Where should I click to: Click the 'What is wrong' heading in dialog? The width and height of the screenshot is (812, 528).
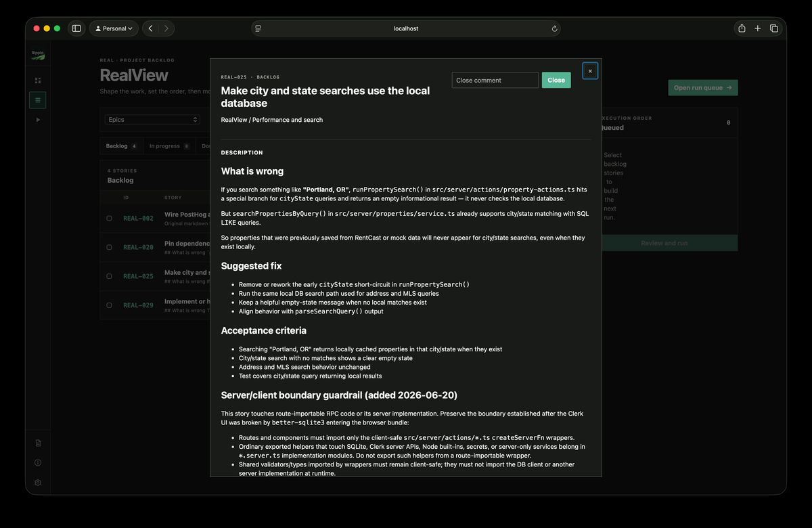(252, 171)
